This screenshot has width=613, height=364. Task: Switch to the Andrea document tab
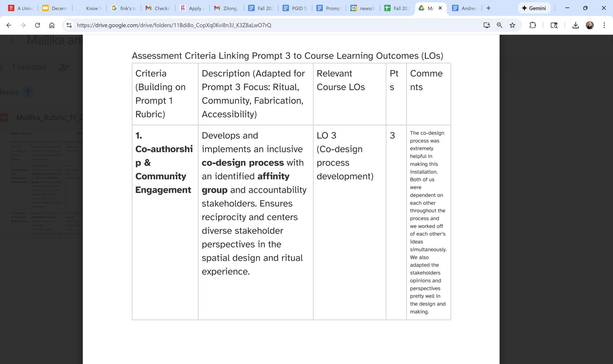tap(465, 8)
